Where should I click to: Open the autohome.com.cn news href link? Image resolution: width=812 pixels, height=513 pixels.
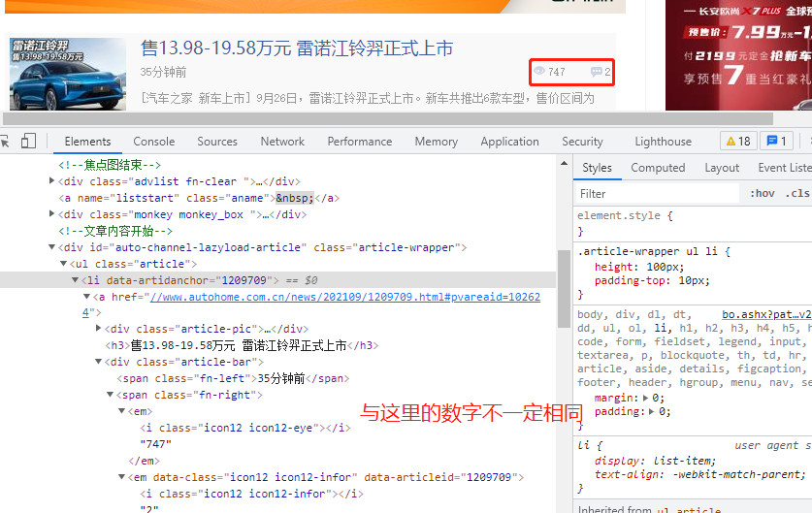pyautogui.click(x=345, y=297)
